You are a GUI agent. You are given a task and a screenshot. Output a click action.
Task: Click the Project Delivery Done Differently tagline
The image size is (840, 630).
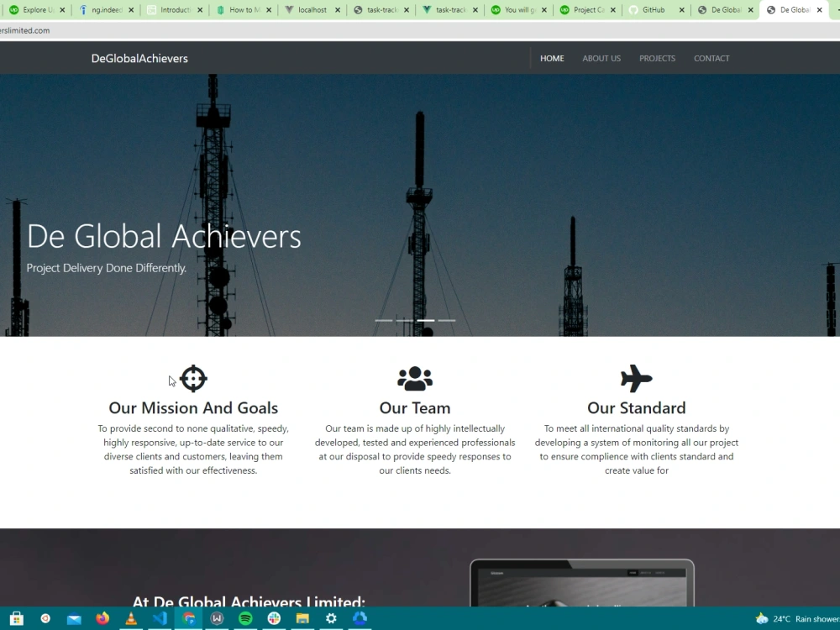[107, 268]
